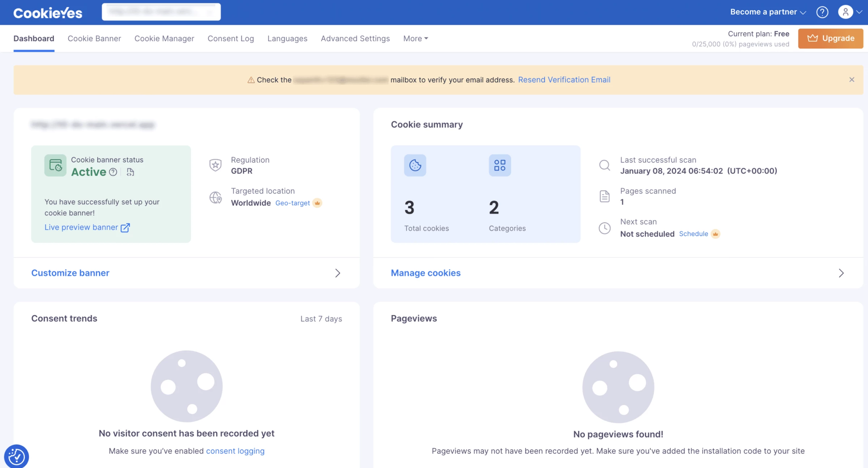Click the Total cookies count 3
This screenshot has height=468, width=868.
[409, 208]
